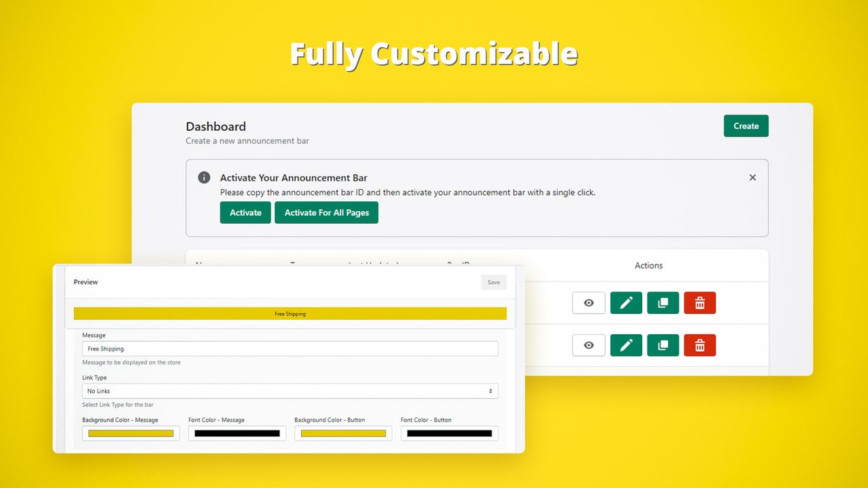Click the Activate button
The height and width of the screenshot is (488, 868).
coord(245,212)
